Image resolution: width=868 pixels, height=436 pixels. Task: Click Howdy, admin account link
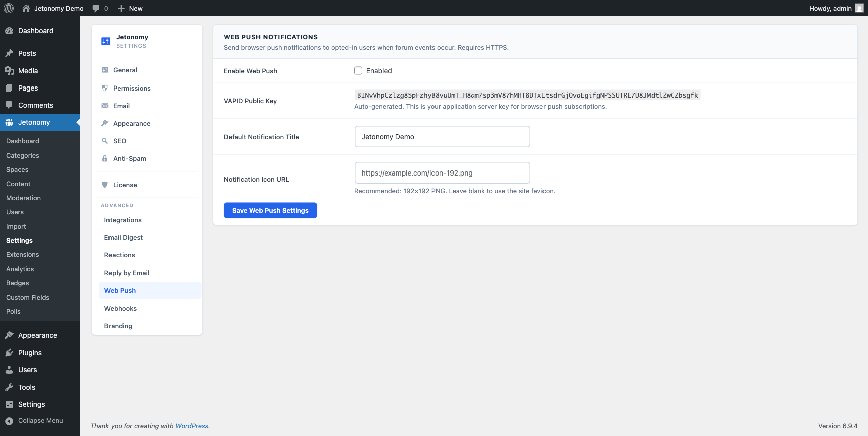836,8
